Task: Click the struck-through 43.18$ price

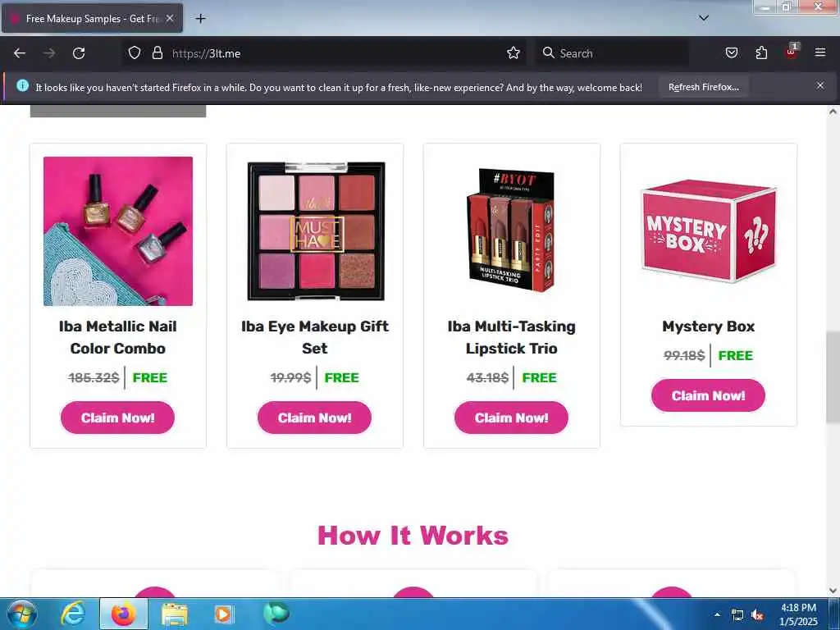Action: (x=487, y=377)
